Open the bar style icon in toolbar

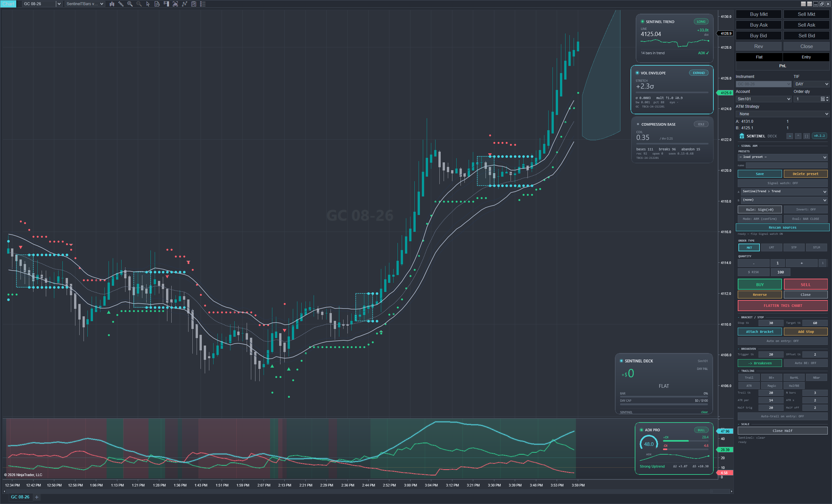112,4
